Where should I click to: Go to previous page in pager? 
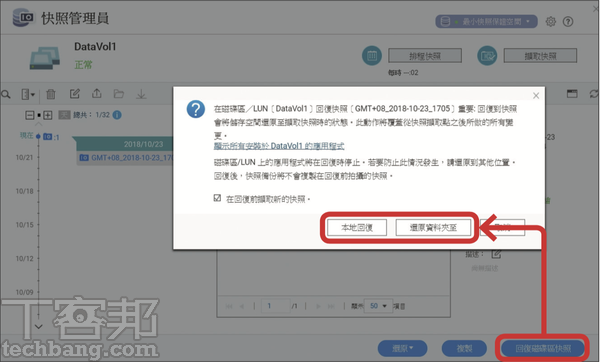[x=241, y=306]
